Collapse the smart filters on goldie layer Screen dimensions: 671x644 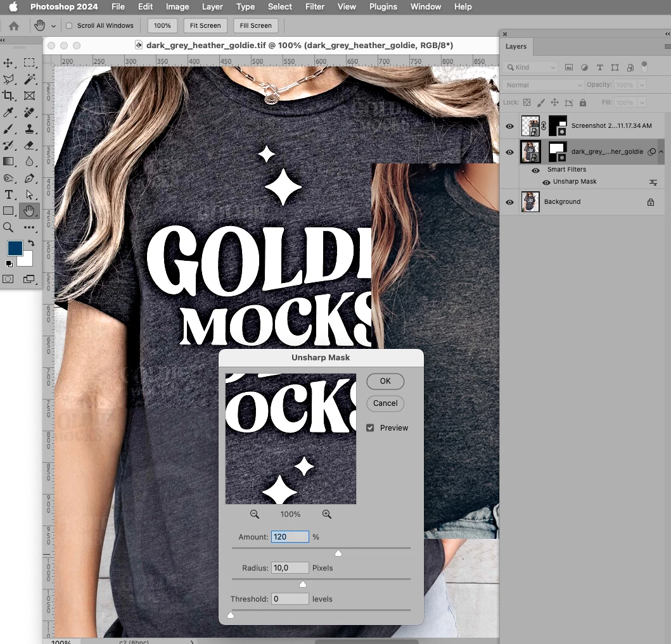click(x=661, y=152)
